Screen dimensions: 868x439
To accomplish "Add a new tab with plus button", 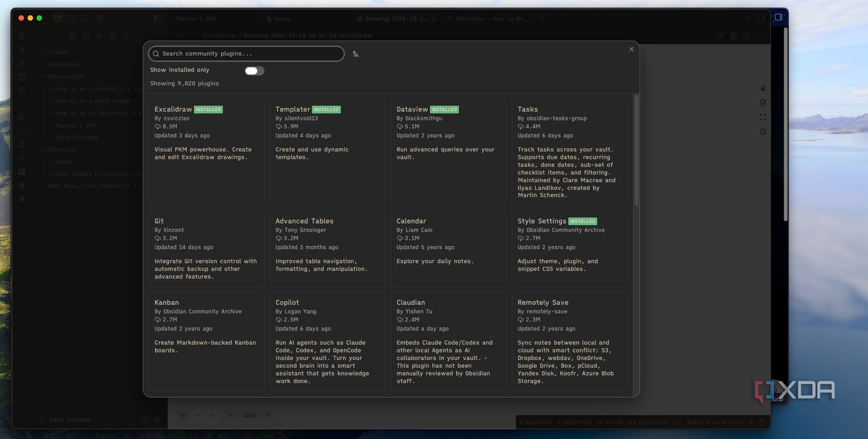I will click(x=541, y=18).
